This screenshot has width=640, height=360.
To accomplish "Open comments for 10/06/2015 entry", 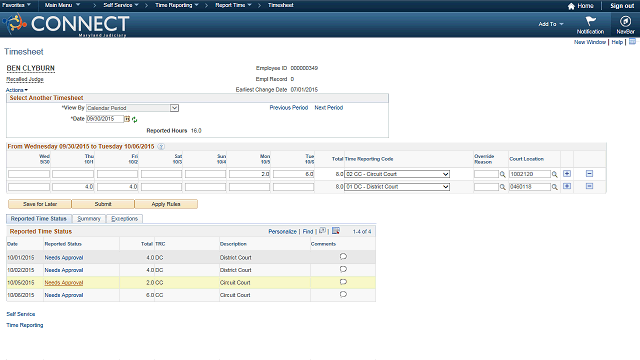I will (343, 294).
